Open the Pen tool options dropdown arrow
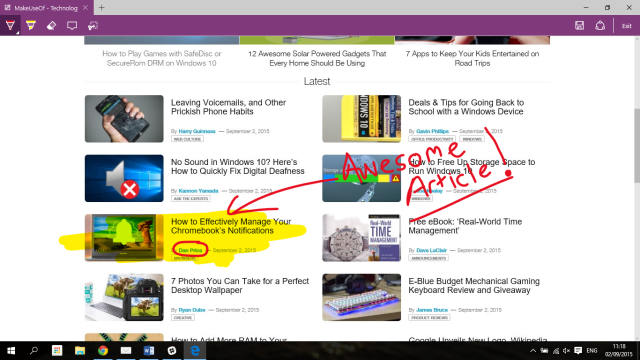The image size is (640, 360). coord(17,32)
